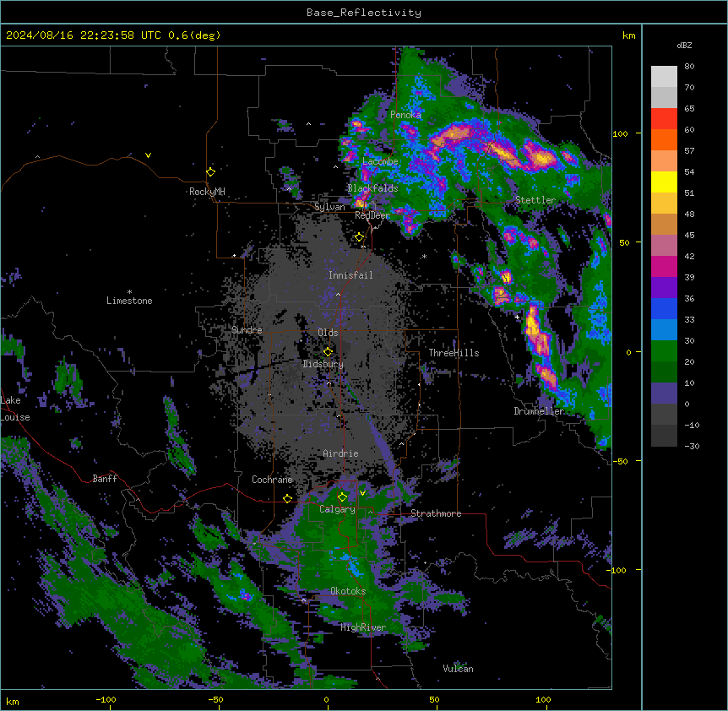Click the bottom axis 0 tick label
This screenshot has height=711, width=728.
[326, 699]
